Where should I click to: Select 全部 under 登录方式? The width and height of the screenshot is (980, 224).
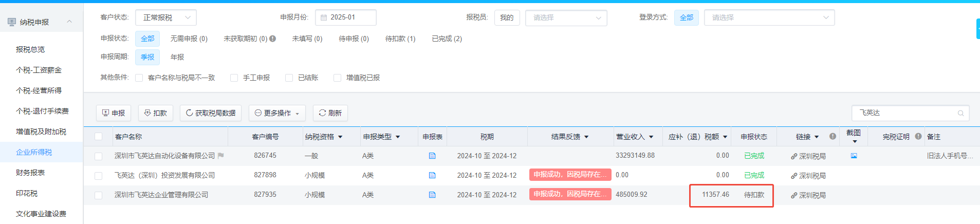click(687, 17)
